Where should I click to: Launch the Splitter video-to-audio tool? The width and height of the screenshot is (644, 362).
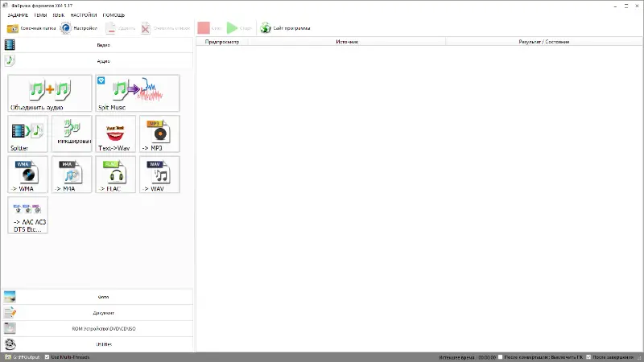coord(28,134)
